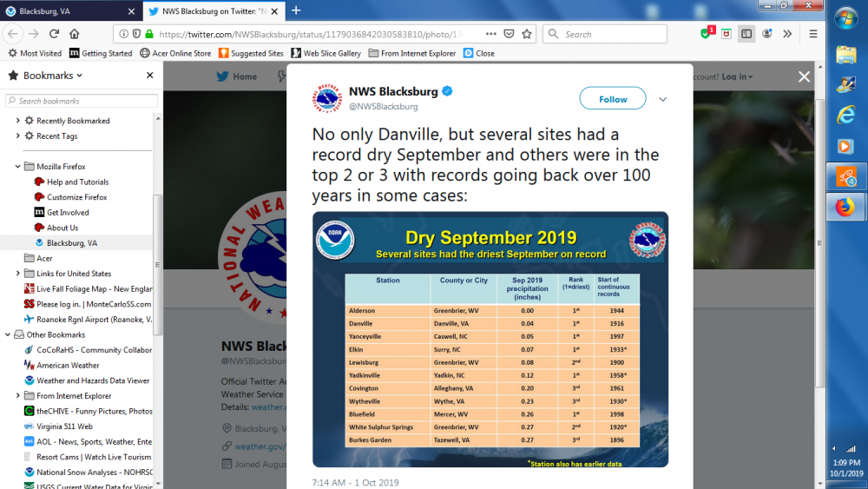Reload the current page
Screen dimensions: 868x489
54,34
